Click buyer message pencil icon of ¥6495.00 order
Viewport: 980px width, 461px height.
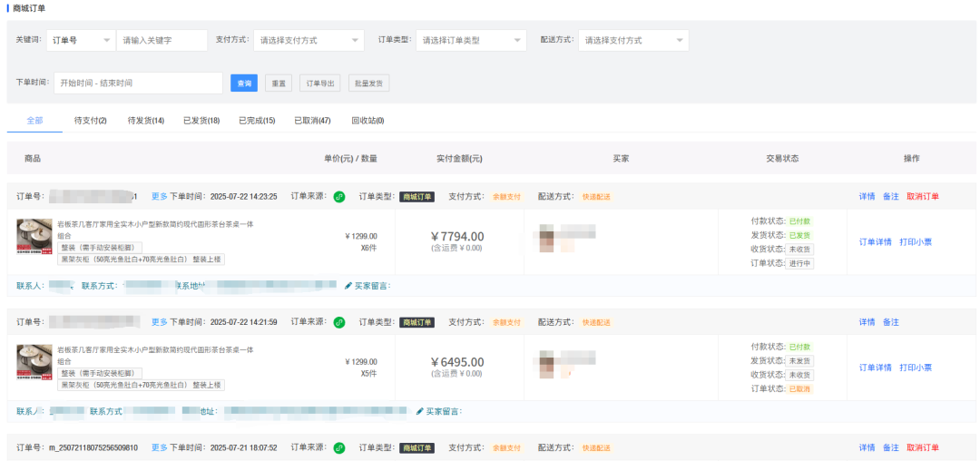tap(420, 411)
